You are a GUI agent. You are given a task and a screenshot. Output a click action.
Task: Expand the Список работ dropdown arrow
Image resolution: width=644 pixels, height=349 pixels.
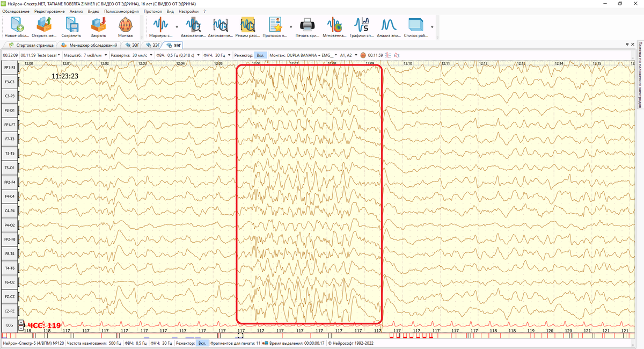[432, 27]
